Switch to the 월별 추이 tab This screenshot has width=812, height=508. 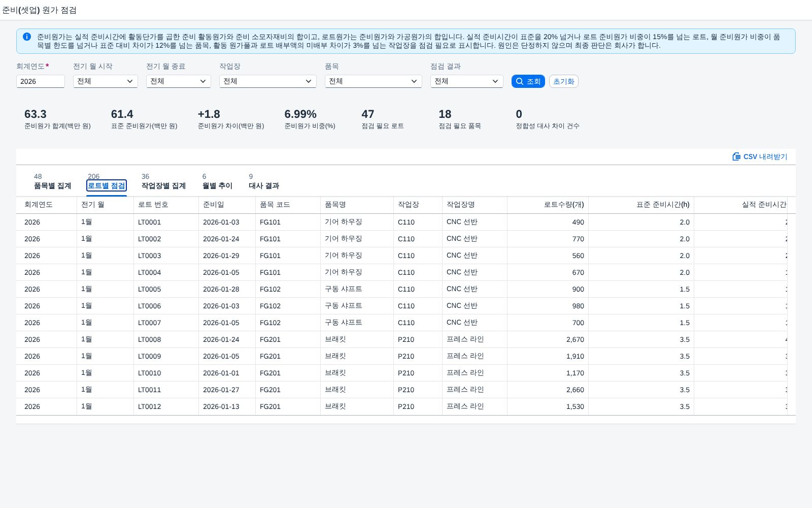[x=217, y=186]
